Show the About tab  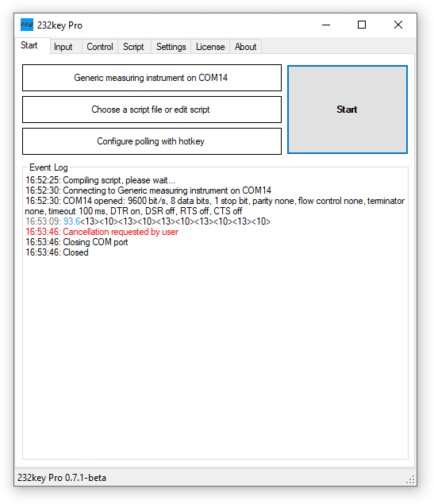[245, 47]
